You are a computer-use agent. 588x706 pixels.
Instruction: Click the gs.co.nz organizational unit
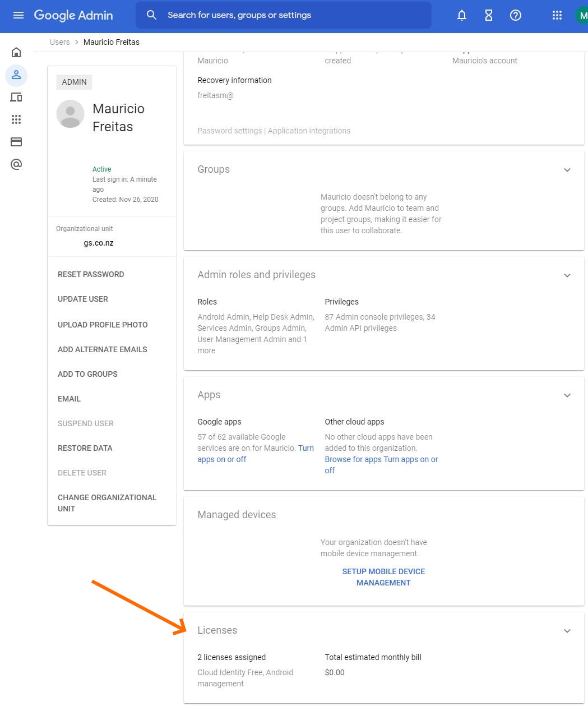click(99, 243)
